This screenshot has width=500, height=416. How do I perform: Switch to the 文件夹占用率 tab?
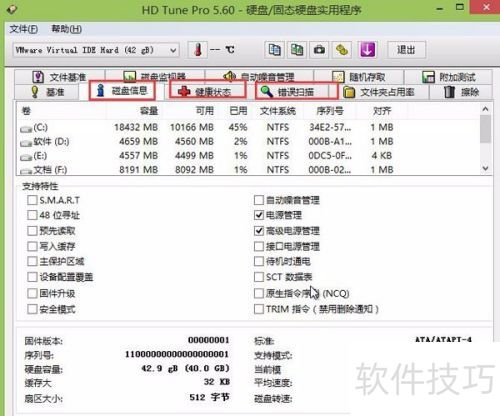(x=383, y=92)
